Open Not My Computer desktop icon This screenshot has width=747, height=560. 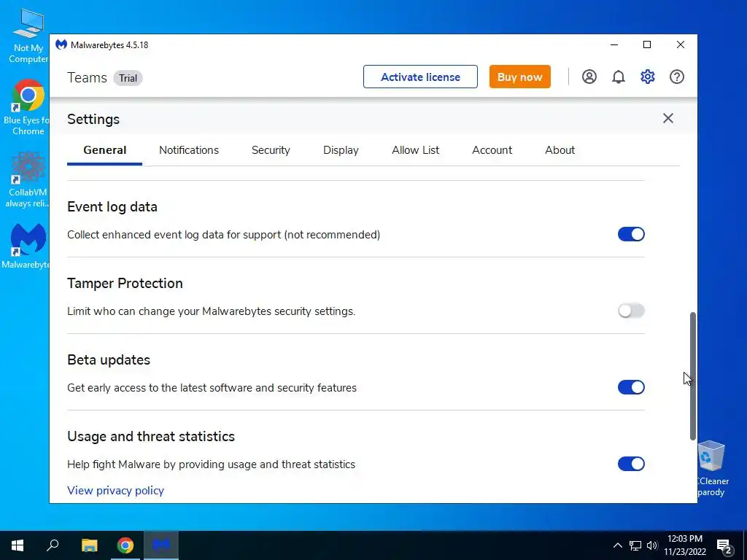pyautogui.click(x=28, y=36)
